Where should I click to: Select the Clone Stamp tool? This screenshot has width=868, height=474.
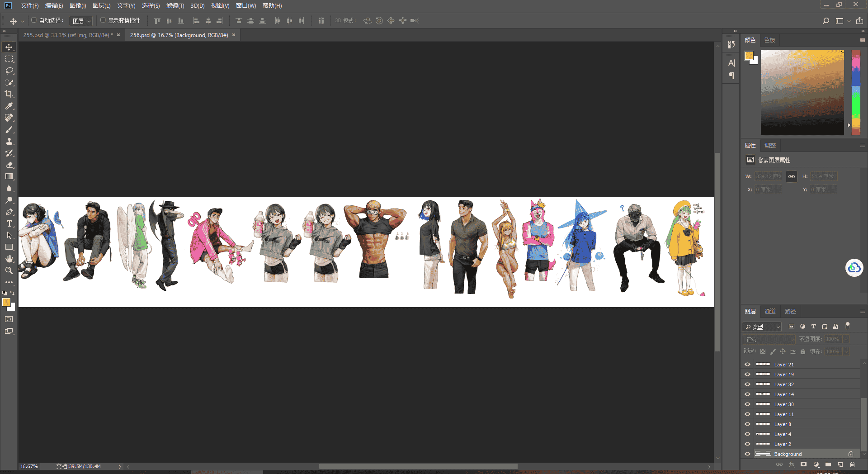pyautogui.click(x=9, y=141)
